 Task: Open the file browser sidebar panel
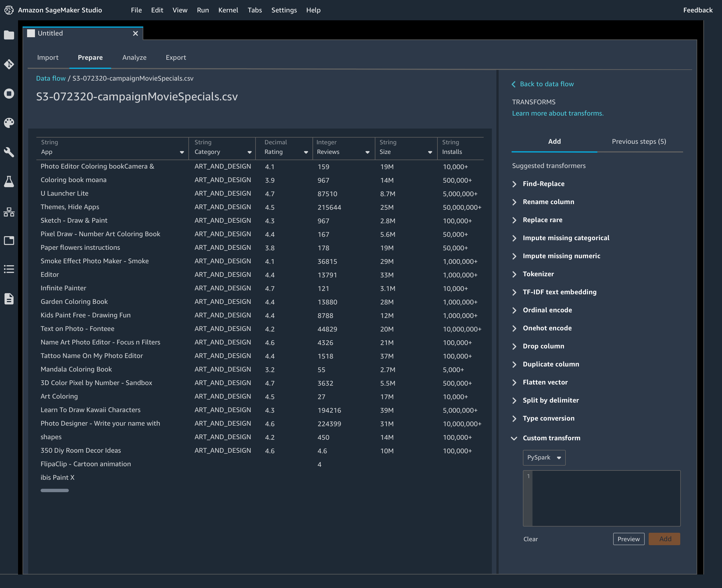[x=9, y=35]
